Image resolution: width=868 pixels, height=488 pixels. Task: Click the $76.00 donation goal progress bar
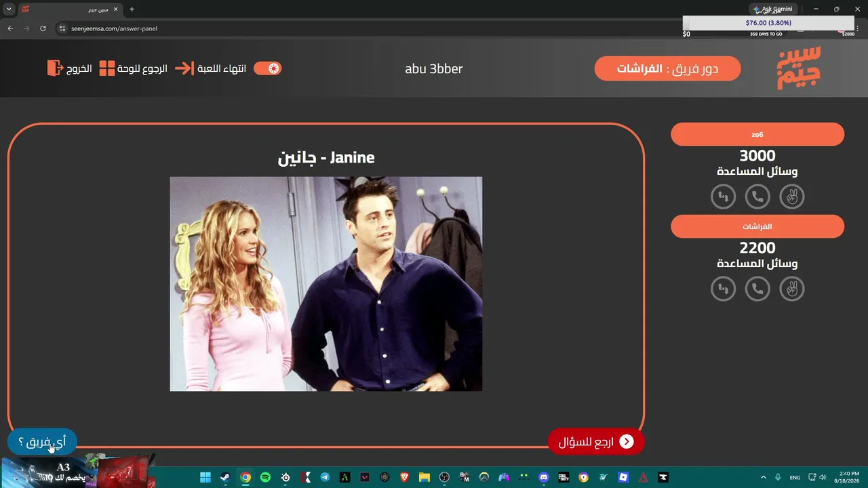(768, 23)
